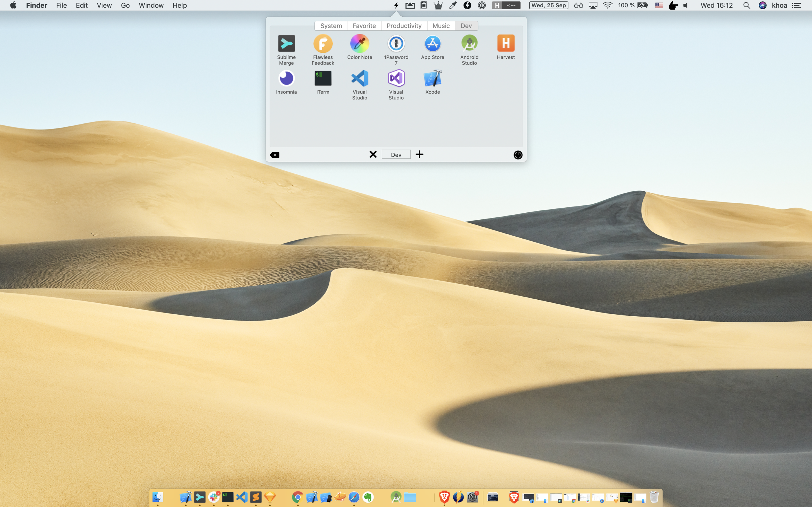
Task: Open the purple Visual Studio icon
Action: pyautogui.click(x=396, y=79)
